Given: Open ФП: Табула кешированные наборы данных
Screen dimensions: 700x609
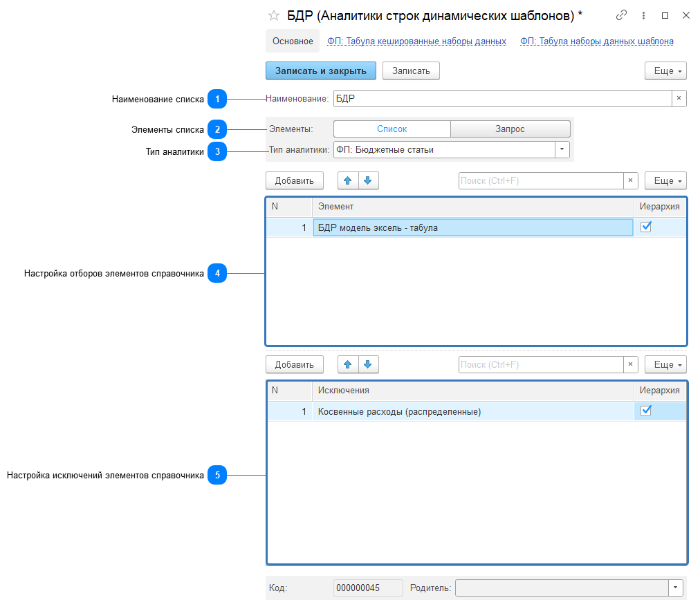Looking at the screenshot, I should [x=416, y=41].
